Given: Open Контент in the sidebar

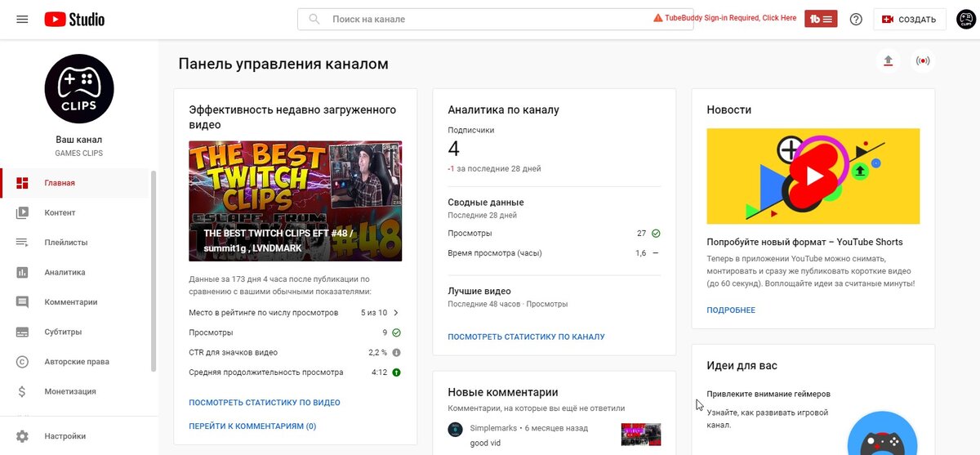Looking at the screenshot, I should coord(75,212).
